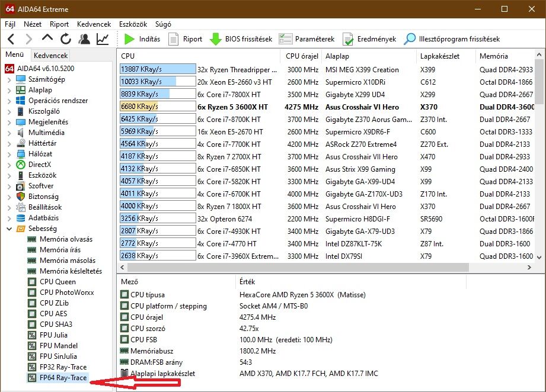
Task: Select Memória olvasás benchmark icon
Action: tap(31, 239)
